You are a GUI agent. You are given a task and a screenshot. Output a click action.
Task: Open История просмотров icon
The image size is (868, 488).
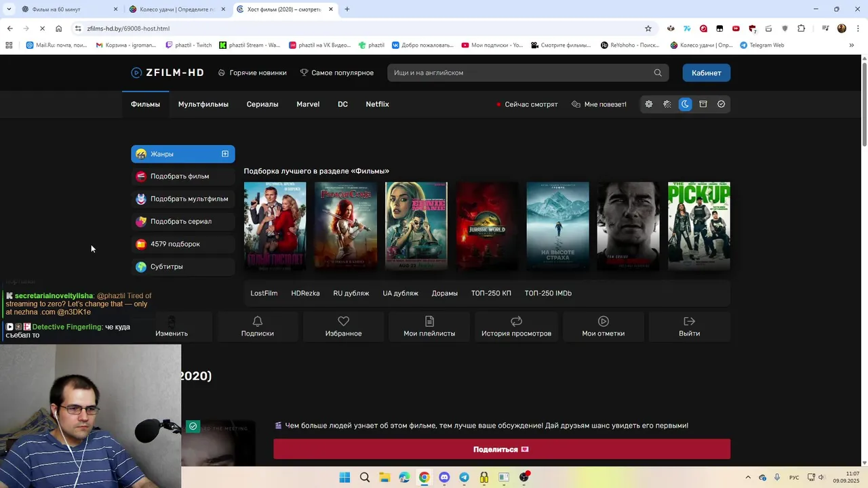(x=516, y=321)
